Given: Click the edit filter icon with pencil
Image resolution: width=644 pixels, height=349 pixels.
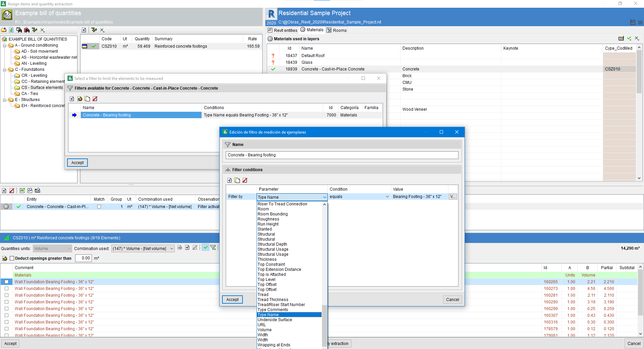Looking at the screenshot, I should tap(79, 99).
